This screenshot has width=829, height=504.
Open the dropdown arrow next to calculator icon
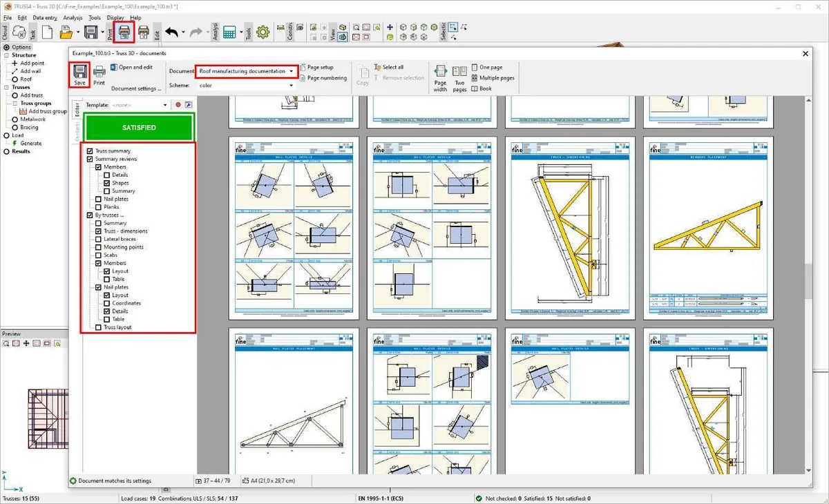coord(241,32)
